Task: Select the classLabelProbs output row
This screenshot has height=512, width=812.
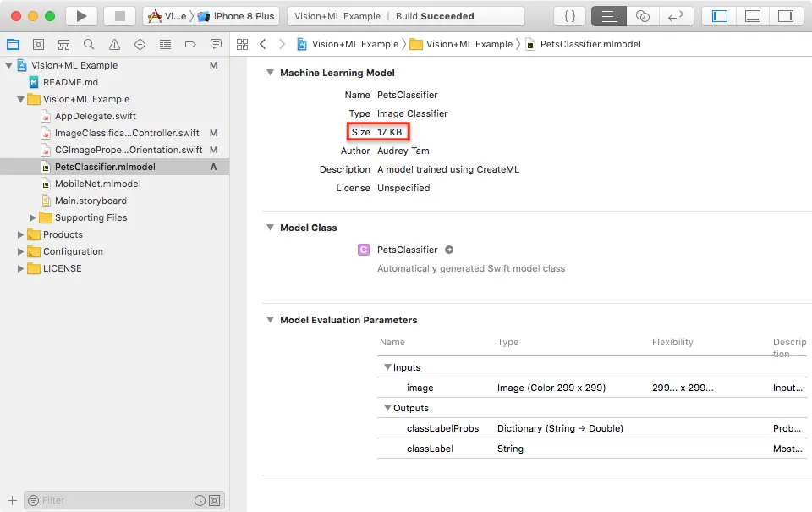Action: tap(592, 428)
